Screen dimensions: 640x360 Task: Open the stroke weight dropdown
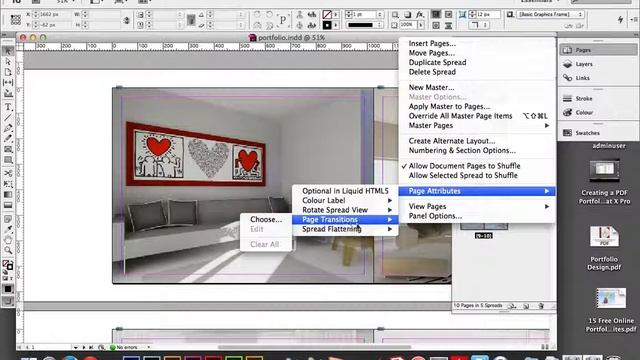(x=380, y=15)
